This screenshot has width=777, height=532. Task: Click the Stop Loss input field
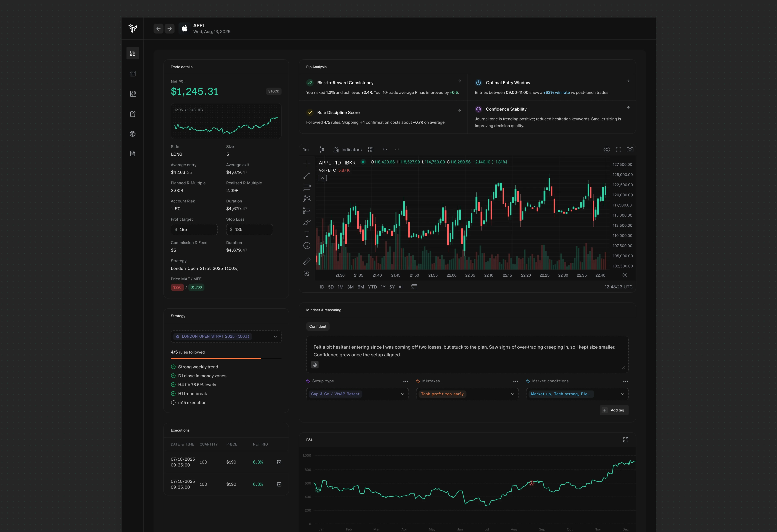coord(249,230)
